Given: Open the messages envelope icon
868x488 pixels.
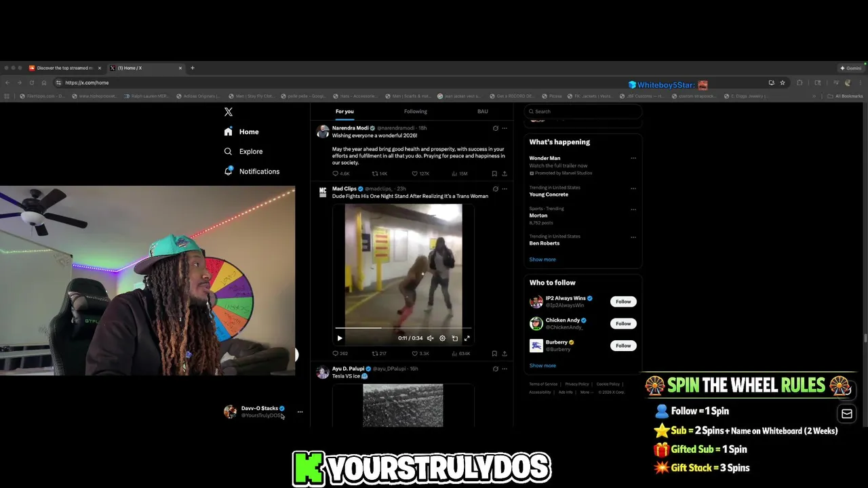Looking at the screenshot, I should [847, 413].
